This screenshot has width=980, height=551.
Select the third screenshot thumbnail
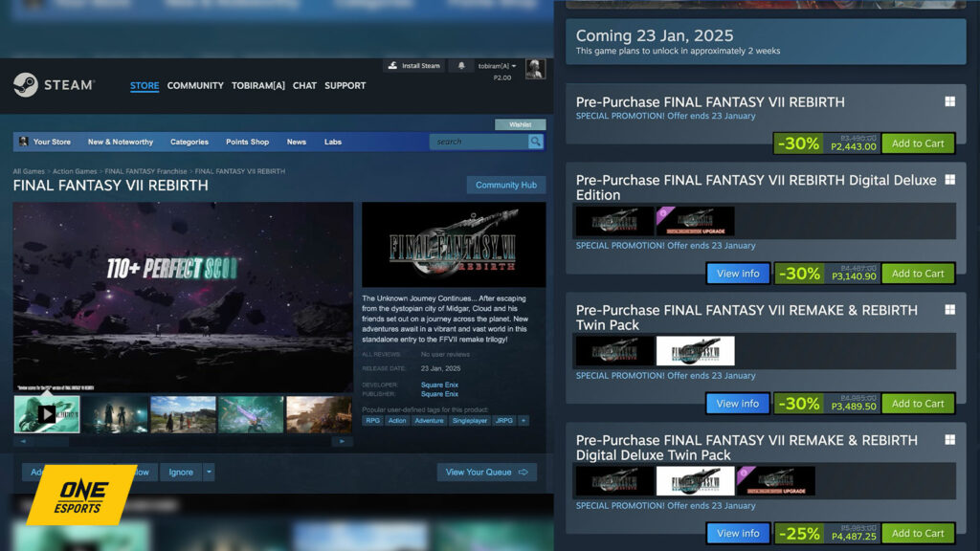(x=183, y=414)
